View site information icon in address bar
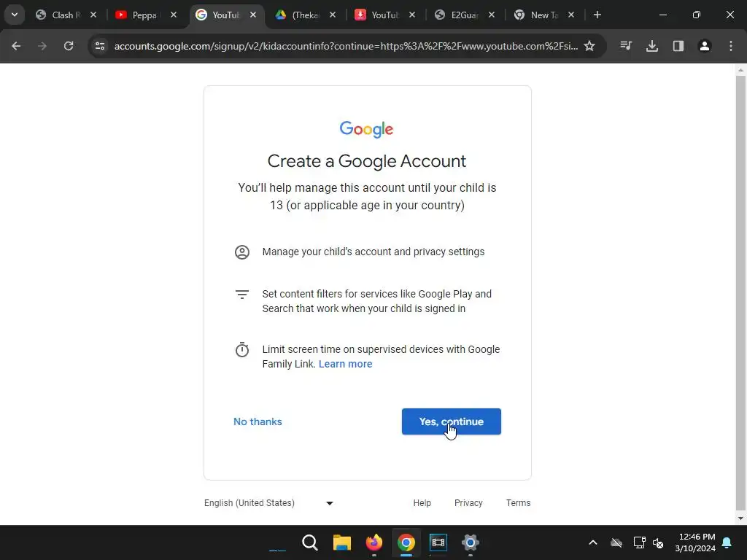Screen dimensions: 747x560 tap(100, 46)
